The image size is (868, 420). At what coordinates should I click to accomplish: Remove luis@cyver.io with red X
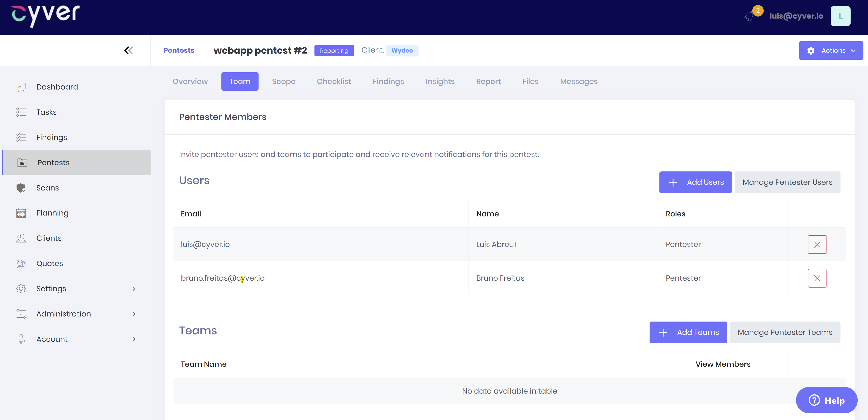coord(817,244)
